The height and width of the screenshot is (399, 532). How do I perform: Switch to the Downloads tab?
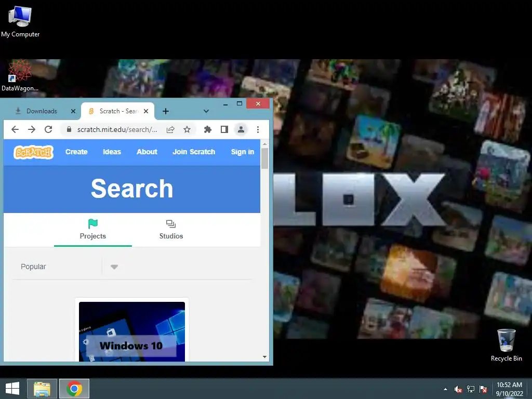tap(42, 111)
